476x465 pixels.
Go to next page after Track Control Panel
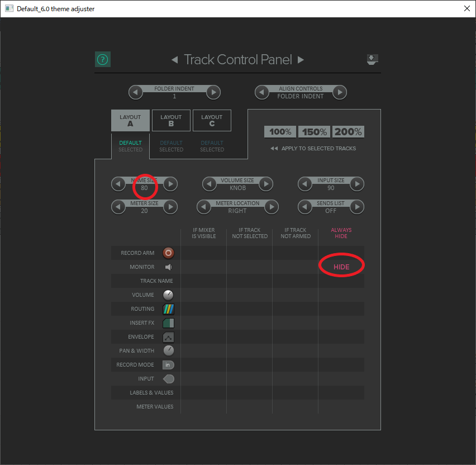pos(301,60)
